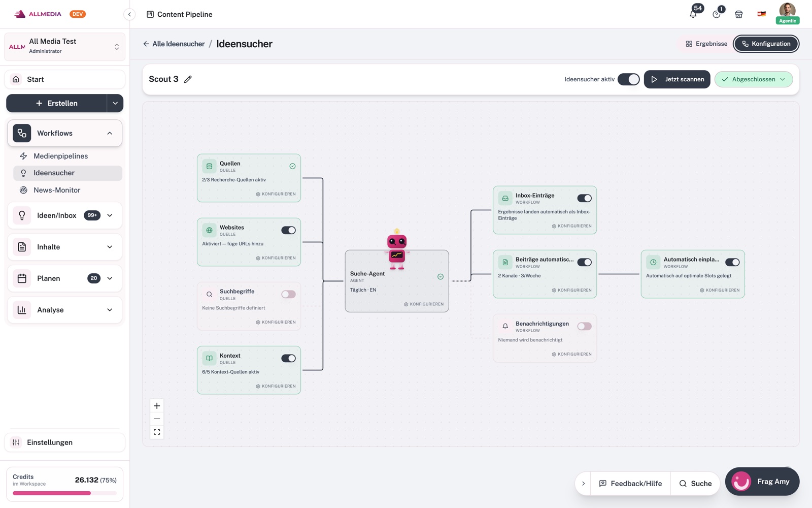
Task: Enable the Suchbegriffe toggle
Action: point(288,294)
